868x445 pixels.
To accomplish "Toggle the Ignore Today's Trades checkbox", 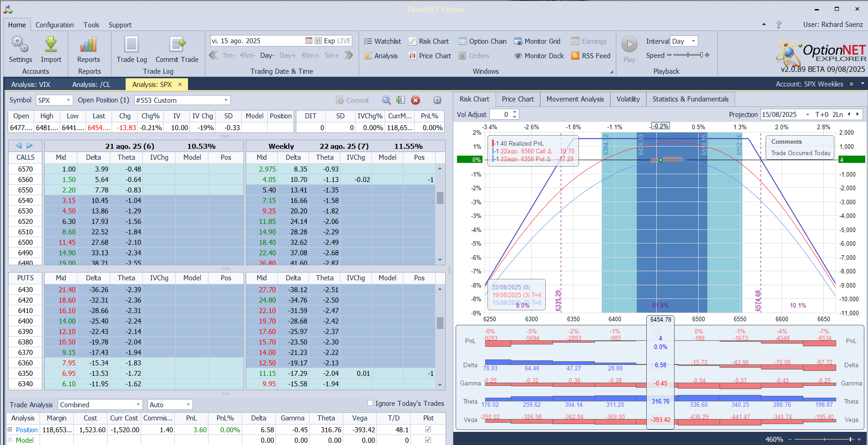I will (371, 403).
